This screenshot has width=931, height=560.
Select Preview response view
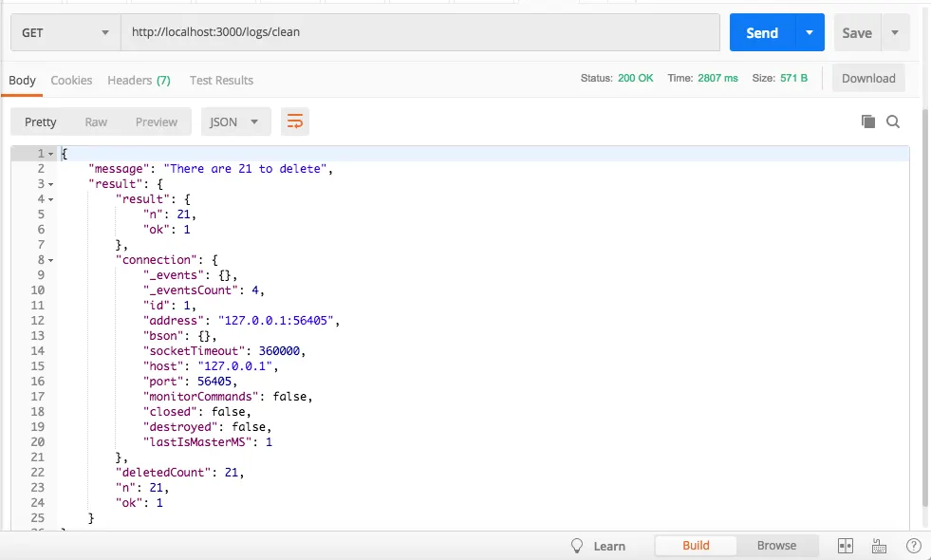click(x=157, y=121)
